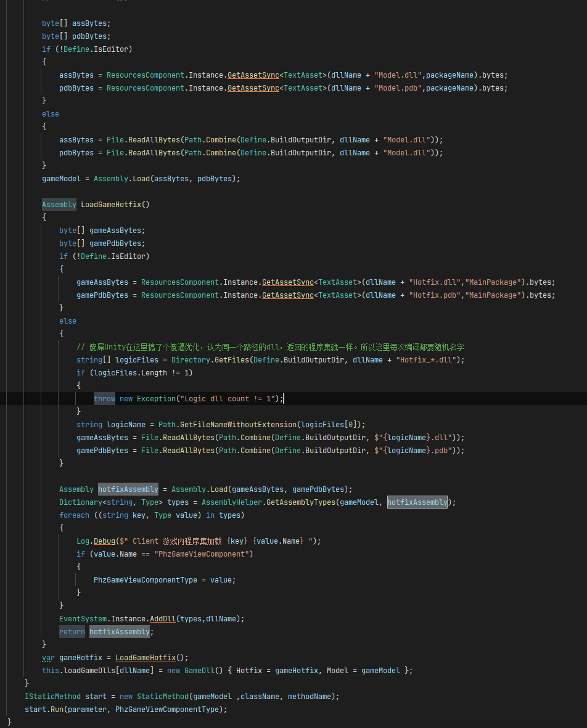Click GetAssetSync on the "Hotfix.pdb" line
This screenshot has height=728, width=587.
coord(288,295)
